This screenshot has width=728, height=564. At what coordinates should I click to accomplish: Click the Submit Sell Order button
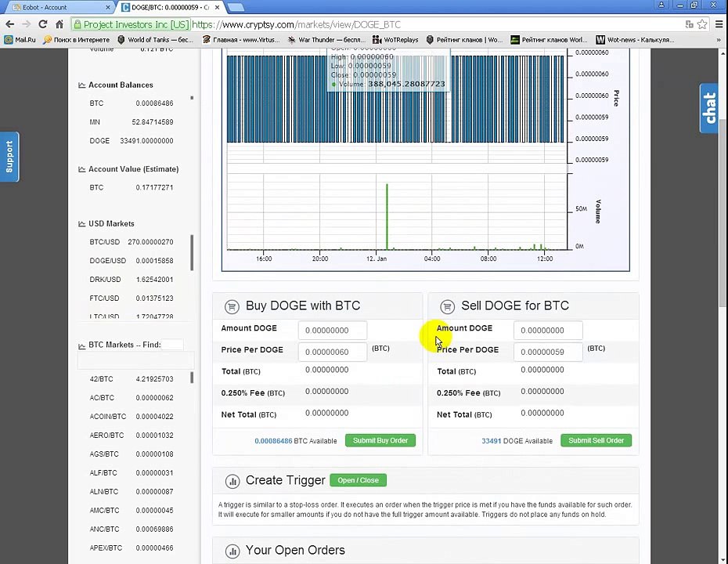596,440
